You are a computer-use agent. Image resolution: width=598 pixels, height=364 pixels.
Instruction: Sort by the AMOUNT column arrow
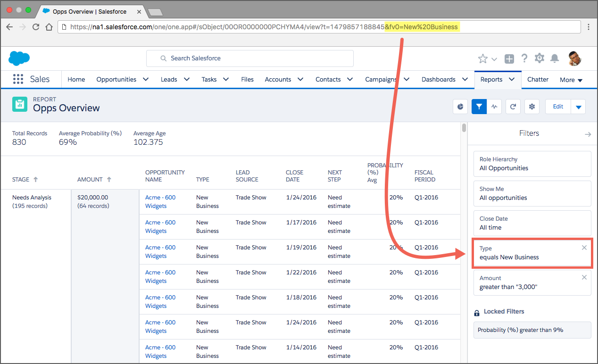(x=109, y=180)
